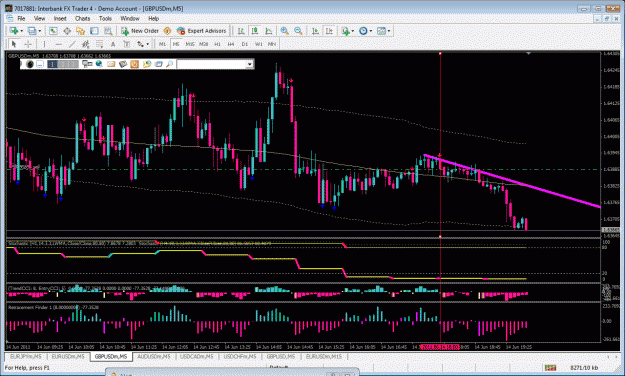Screen dimensions: 625x376
Task: Select the Text tool (A)
Action: pos(113,44)
